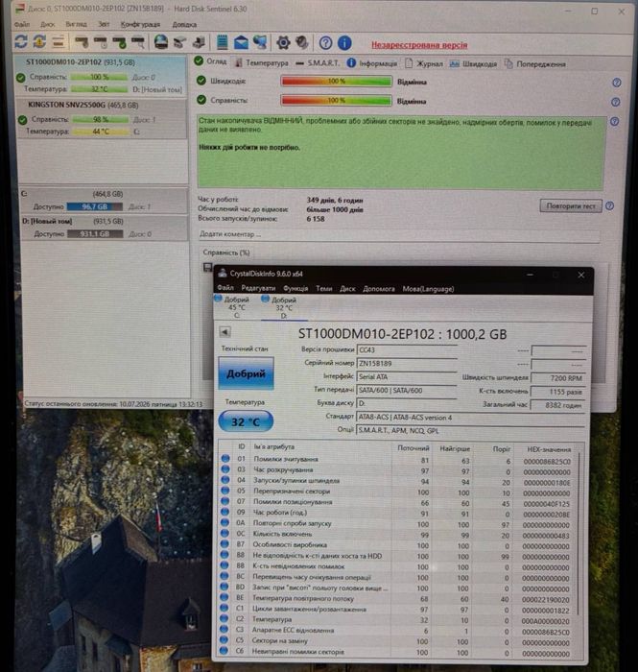Select row 01 Помилки зчитування
Screen dimensions: 638x672
[398, 460]
